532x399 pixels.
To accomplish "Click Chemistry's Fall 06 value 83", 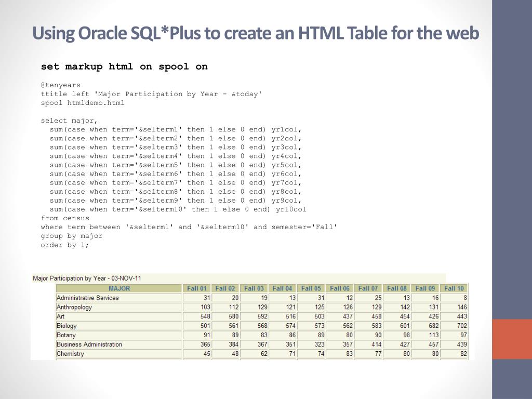I will tap(350, 353).
